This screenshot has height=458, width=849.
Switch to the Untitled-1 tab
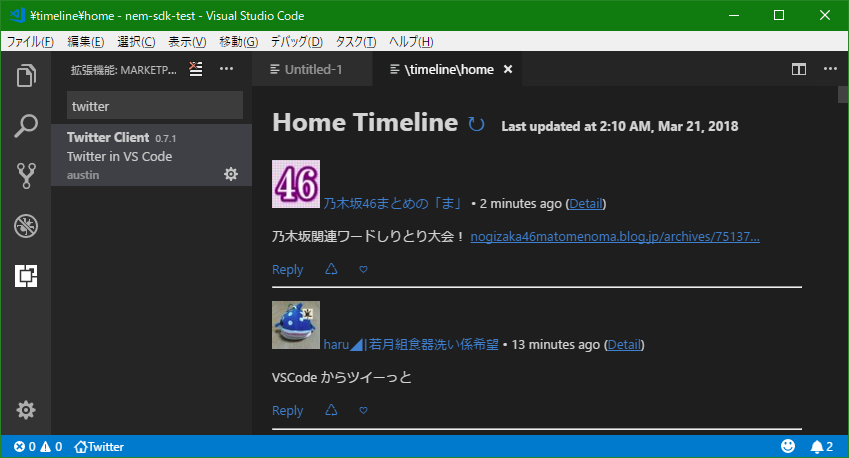click(312, 69)
